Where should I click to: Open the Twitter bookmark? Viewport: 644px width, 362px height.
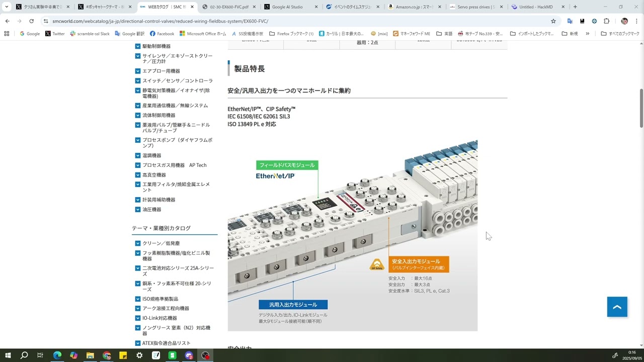point(55,34)
